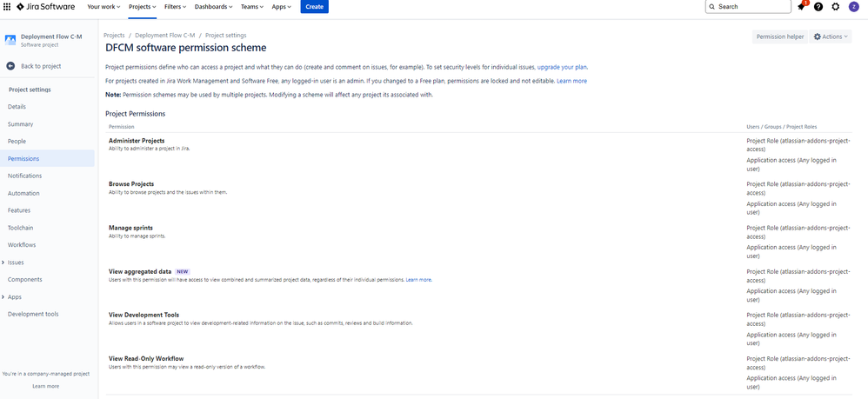This screenshot has width=868, height=399.
Task: Click the Project Permissions section heading
Action: [x=135, y=114]
